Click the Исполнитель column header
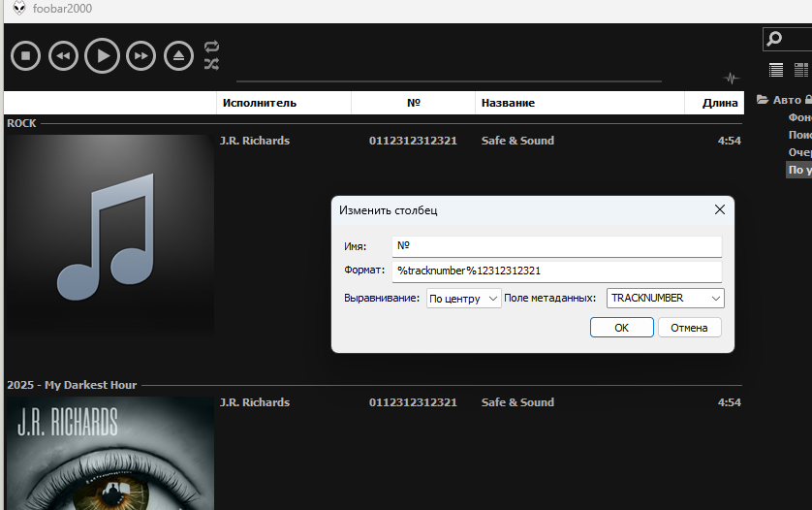The width and height of the screenshot is (812, 510). 282,103
